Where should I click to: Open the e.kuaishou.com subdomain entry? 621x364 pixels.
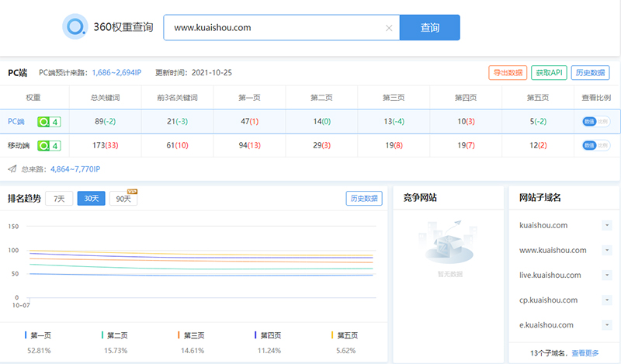[x=546, y=325]
